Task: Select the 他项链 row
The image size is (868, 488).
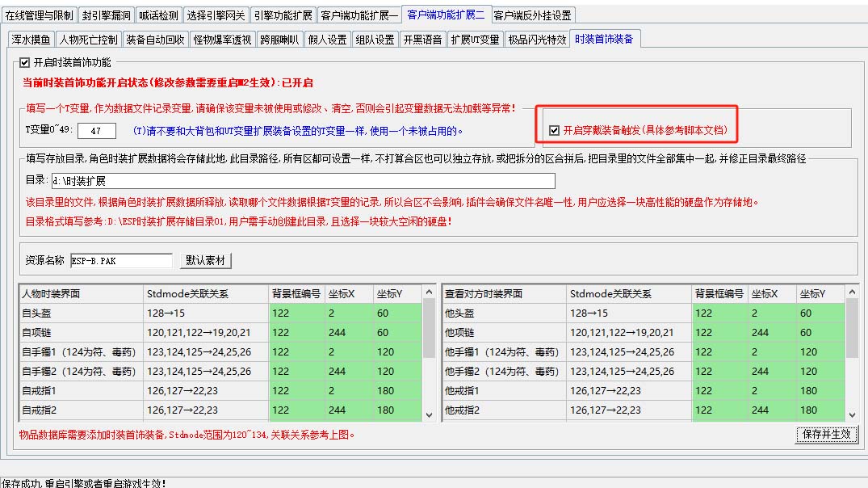Action: click(644, 332)
